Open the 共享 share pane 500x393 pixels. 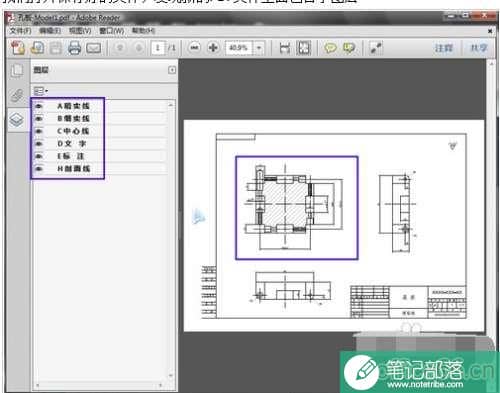click(x=479, y=48)
